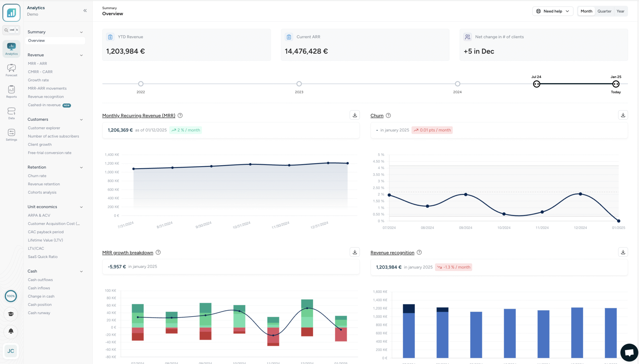Select the Month period option

[x=586, y=11]
